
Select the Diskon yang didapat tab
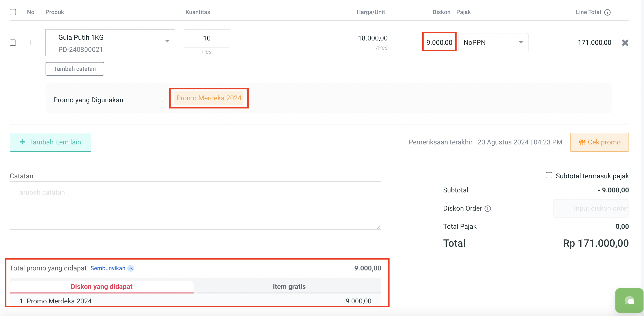pyautogui.click(x=102, y=286)
